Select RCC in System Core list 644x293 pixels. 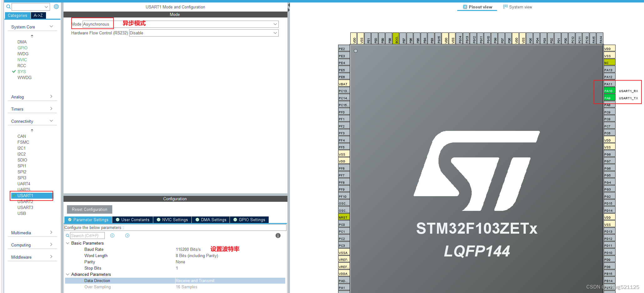click(22, 66)
